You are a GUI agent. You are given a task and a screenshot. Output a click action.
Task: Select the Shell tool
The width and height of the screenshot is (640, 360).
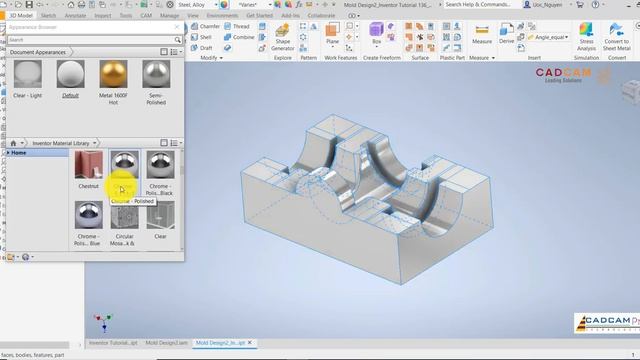(x=201, y=37)
